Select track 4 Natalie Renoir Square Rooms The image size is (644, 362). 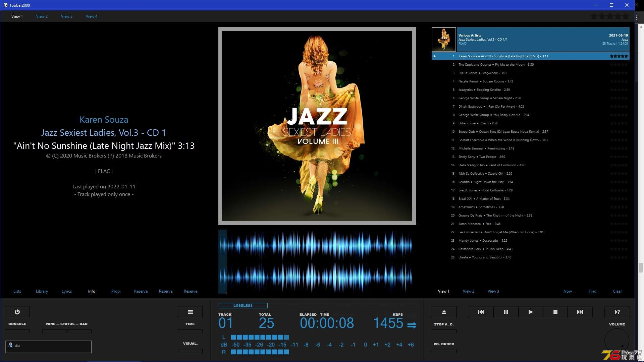[530, 81]
